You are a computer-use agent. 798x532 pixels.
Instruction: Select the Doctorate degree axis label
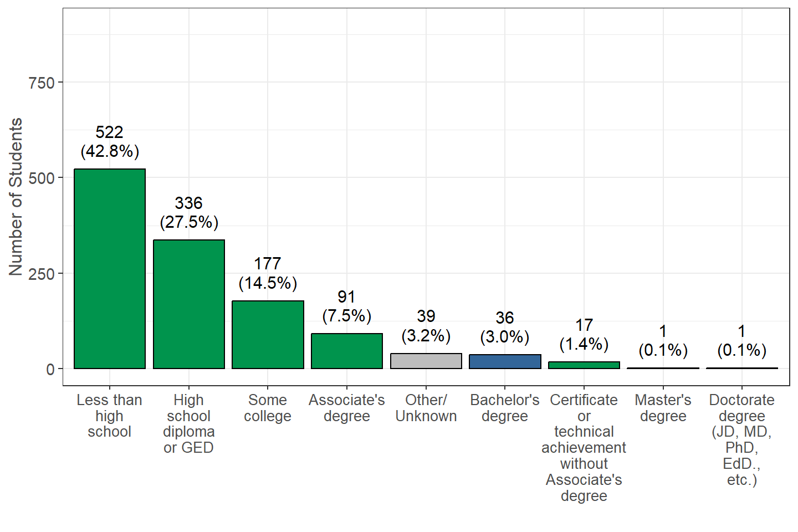pyautogui.click(x=742, y=439)
